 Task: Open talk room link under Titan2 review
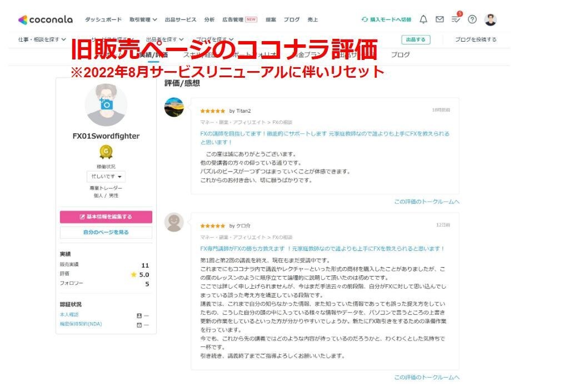(427, 202)
